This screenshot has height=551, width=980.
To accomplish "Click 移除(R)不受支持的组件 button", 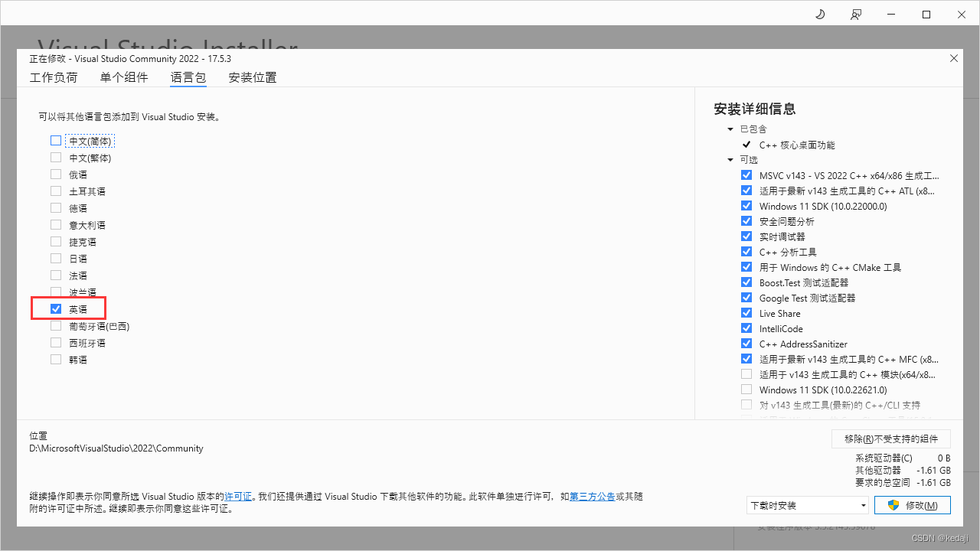I will pos(891,439).
